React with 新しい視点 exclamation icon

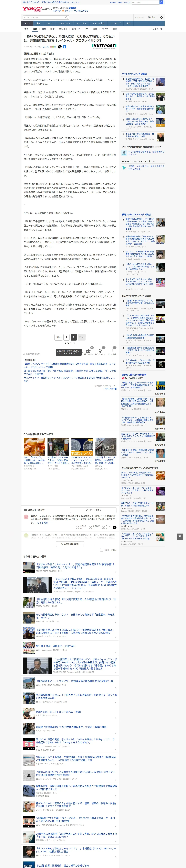pos(112,351)
